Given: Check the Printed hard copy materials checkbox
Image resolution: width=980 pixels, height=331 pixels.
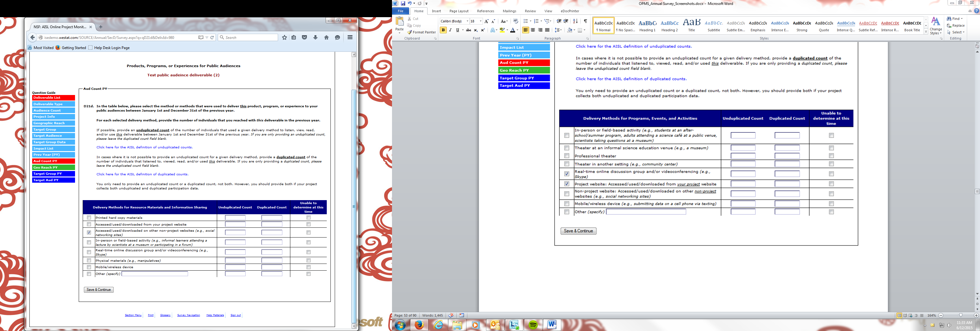Looking at the screenshot, I should click(89, 218).
